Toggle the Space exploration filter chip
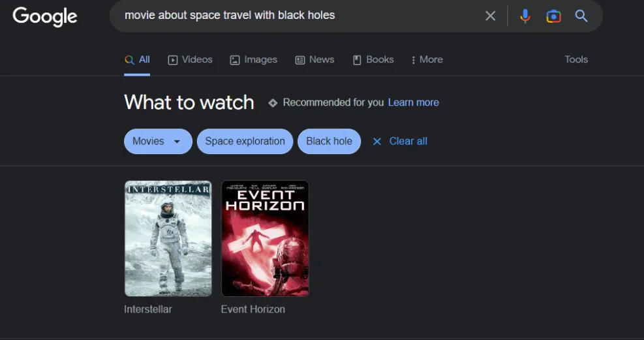This screenshot has width=644, height=340. coord(245,141)
